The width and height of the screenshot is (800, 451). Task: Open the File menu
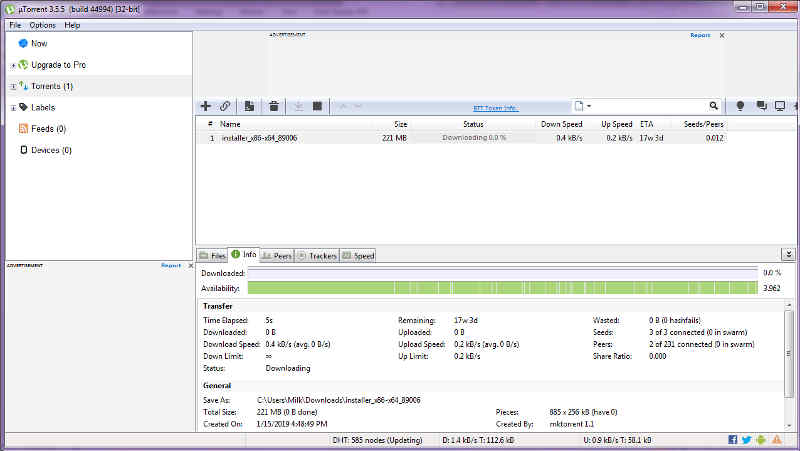click(x=15, y=25)
